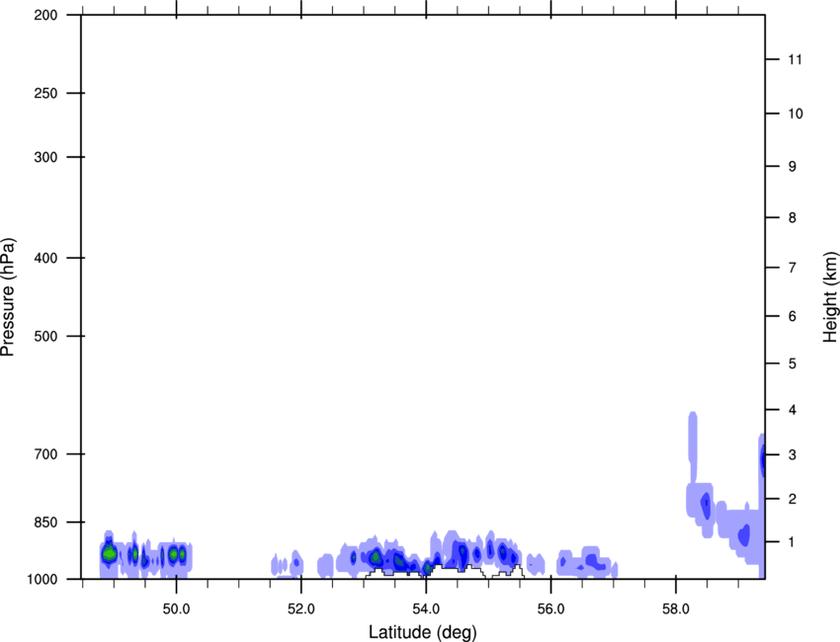Click the 54.0 latitude tick label
This screenshot has height=642, width=840.
click(426, 609)
